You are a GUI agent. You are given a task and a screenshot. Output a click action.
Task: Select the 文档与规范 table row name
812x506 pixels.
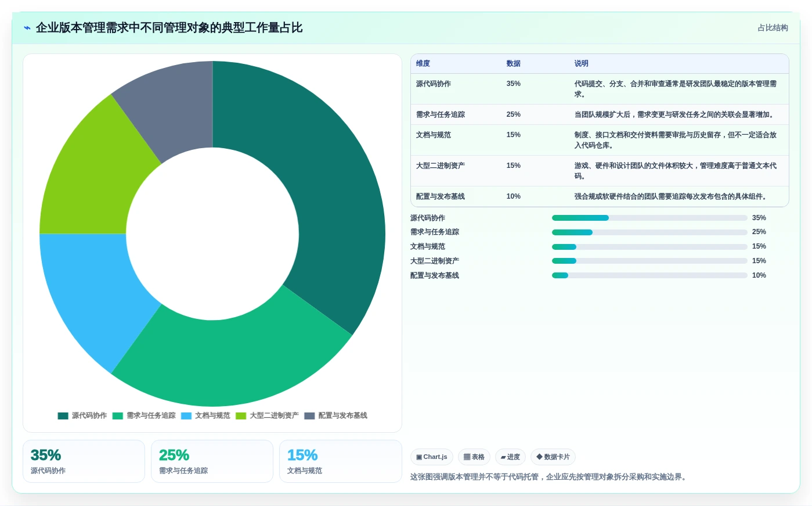(x=434, y=135)
